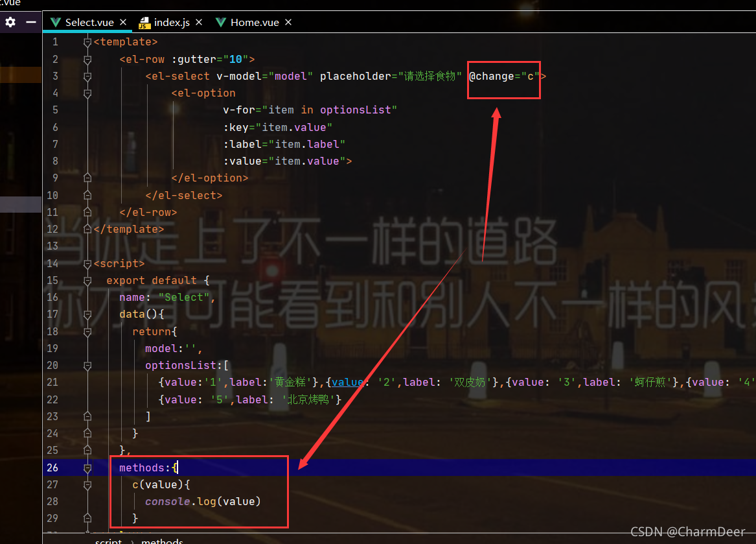Click the methods:{ text on line 26

tap(148, 467)
